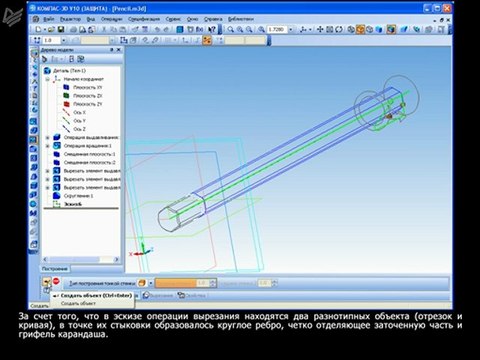Viewport: 480px width, 360px height.
Task: Select the zoom window magnifier tool
Action: tap(230, 30)
